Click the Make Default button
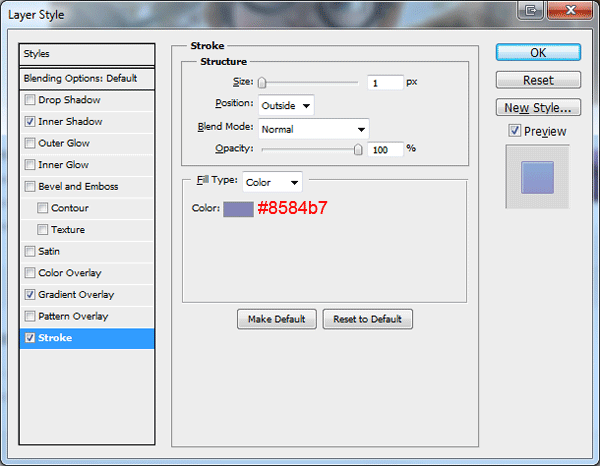The image size is (600, 466). pyautogui.click(x=277, y=319)
